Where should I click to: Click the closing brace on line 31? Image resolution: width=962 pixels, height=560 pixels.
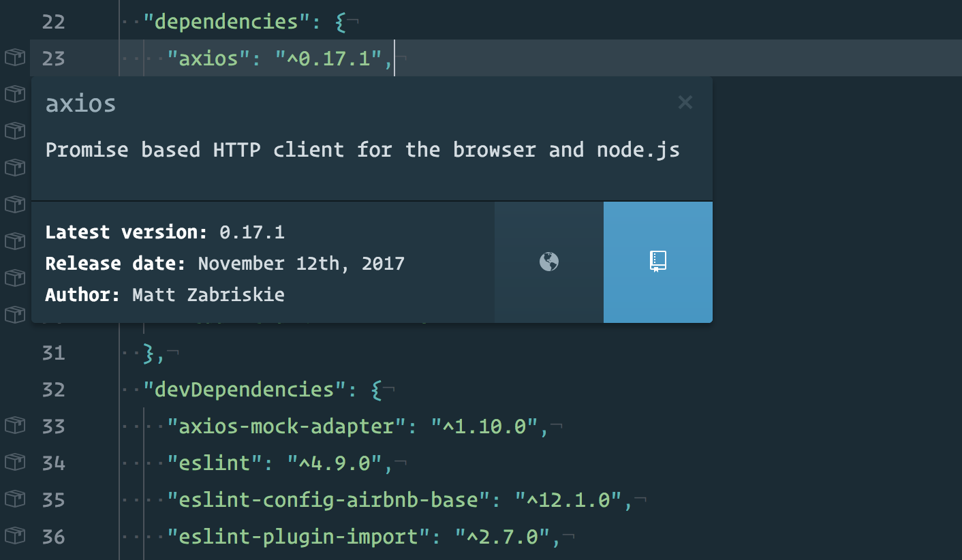click(x=149, y=353)
